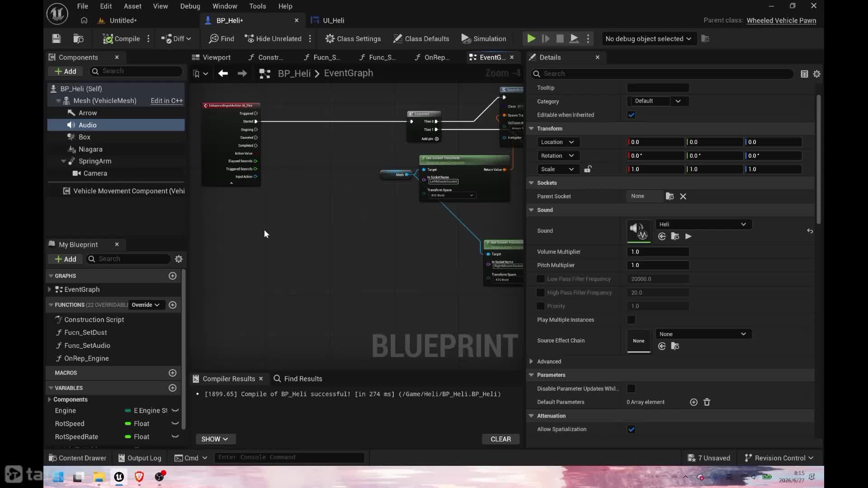
Task: Navigate forward in graph history
Action: [242, 73]
